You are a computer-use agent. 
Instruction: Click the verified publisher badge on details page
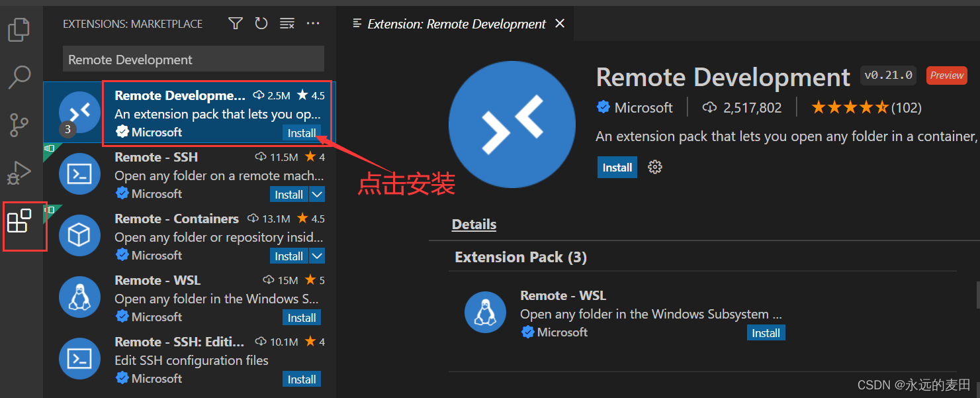pyautogui.click(x=603, y=107)
